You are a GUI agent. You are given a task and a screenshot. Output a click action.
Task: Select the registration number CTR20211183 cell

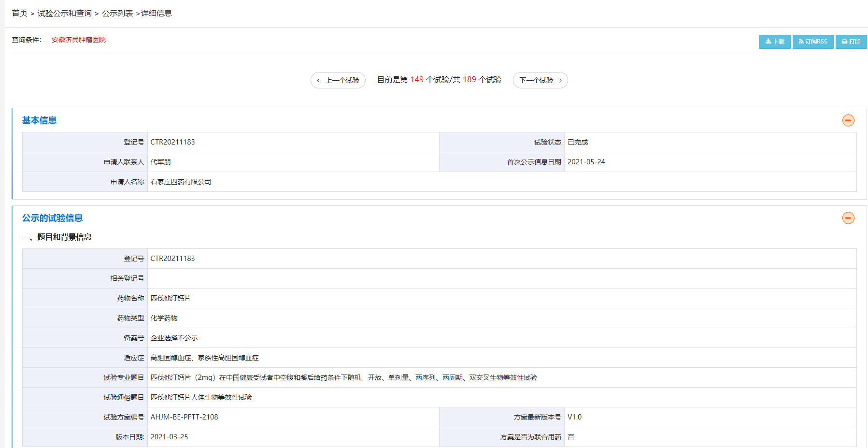tap(172, 142)
